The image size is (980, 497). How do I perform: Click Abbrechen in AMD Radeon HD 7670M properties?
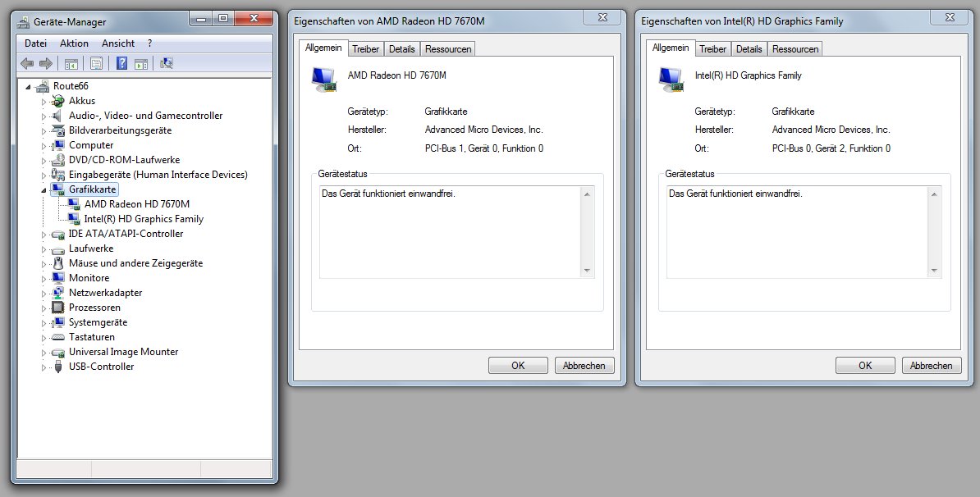coord(584,366)
